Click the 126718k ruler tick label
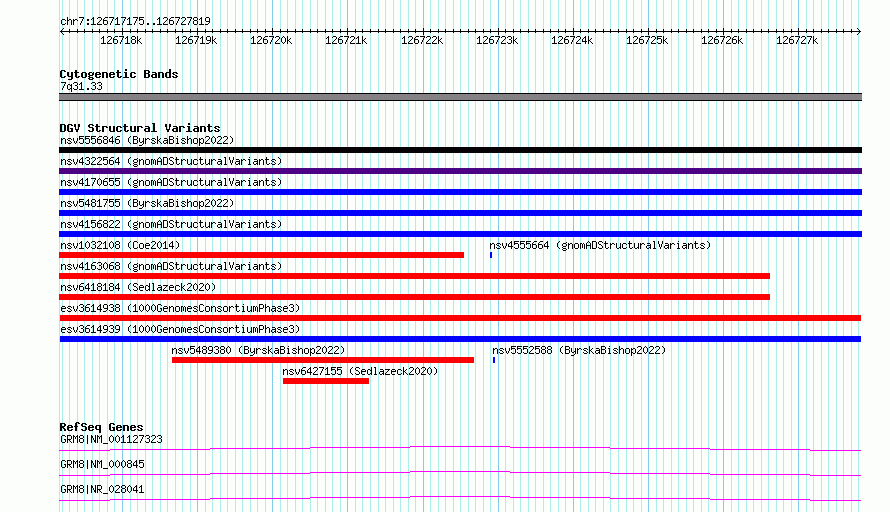Viewport: 890px width, 512px height. [121, 40]
